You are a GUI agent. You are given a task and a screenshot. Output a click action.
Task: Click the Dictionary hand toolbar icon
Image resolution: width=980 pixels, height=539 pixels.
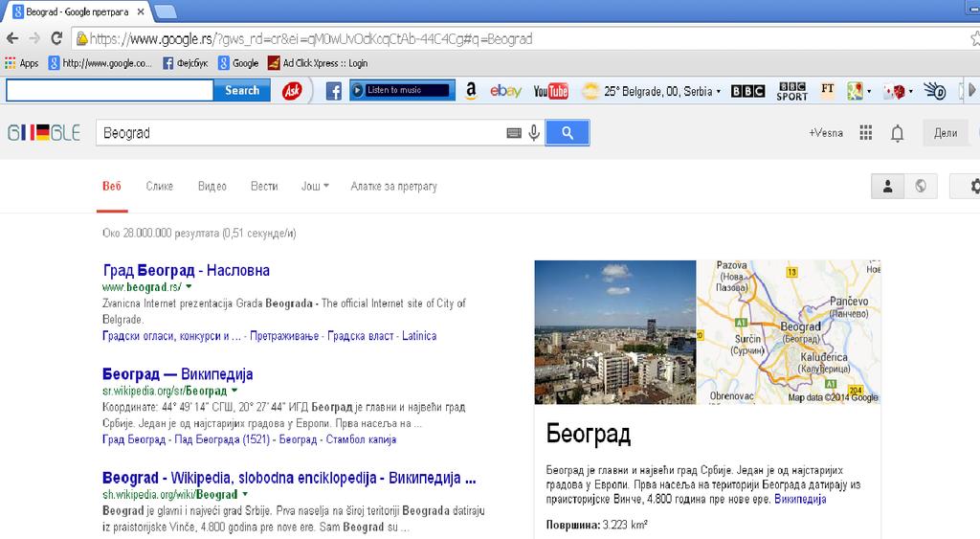935,91
